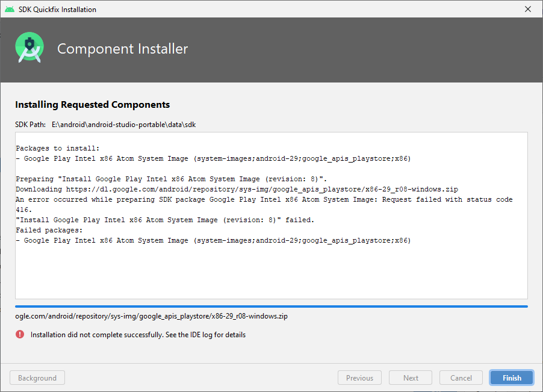Click the Previous button
Viewport: 543px width, 392px height.
tap(359, 378)
